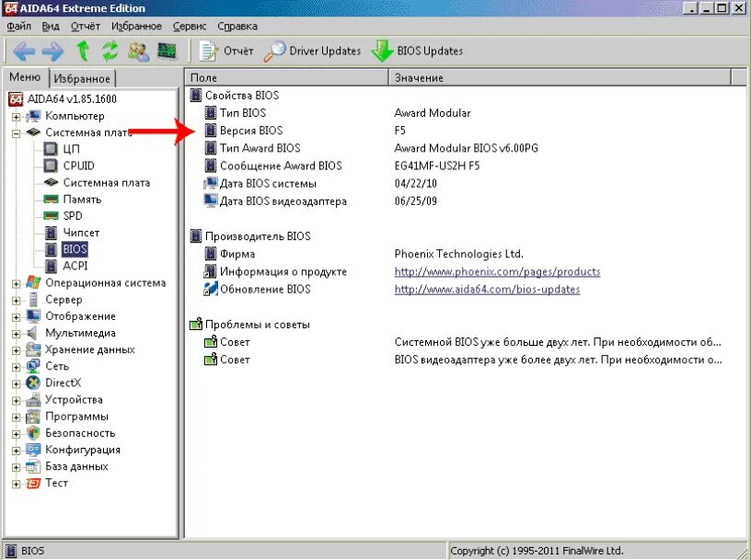Switch to the Избранное tab
The width and height of the screenshot is (751, 560).
tap(82, 78)
